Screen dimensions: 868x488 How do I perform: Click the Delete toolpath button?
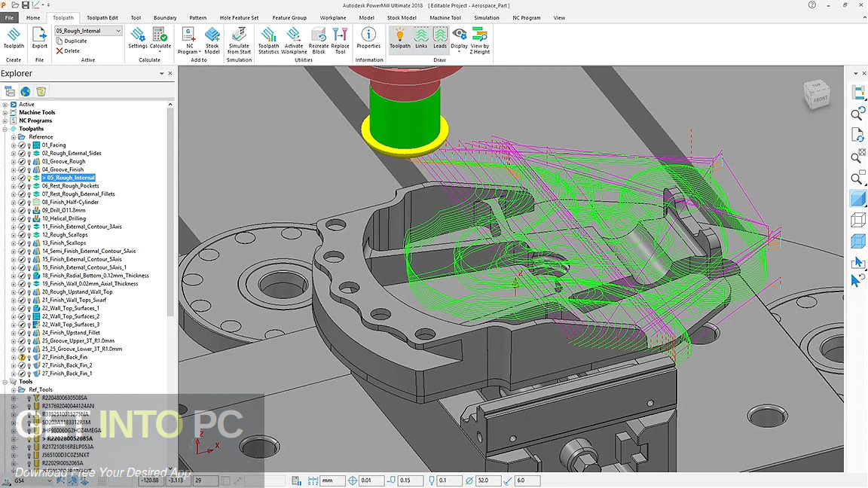click(x=68, y=51)
